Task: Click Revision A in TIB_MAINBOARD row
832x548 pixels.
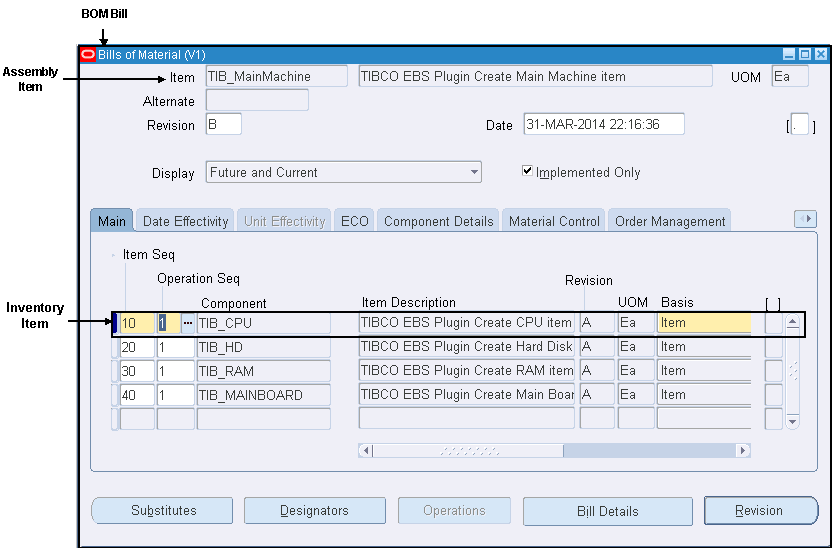Action: 597,394
